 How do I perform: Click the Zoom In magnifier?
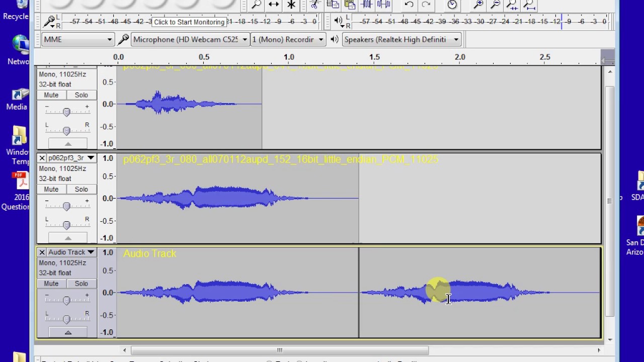click(x=478, y=5)
